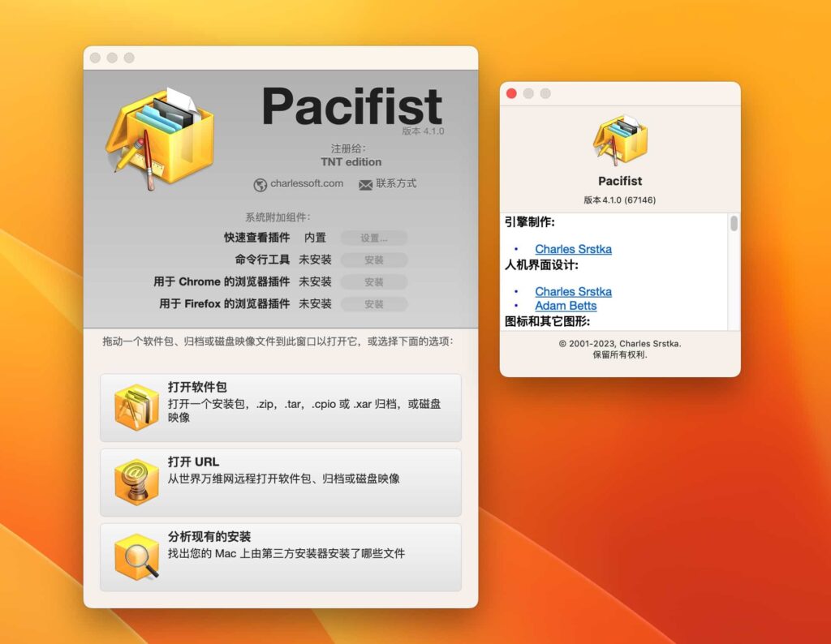Screen dimensions: 831x644
Task: Click the 安装 button for 命令行工具
Action: pyautogui.click(x=374, y=260)
